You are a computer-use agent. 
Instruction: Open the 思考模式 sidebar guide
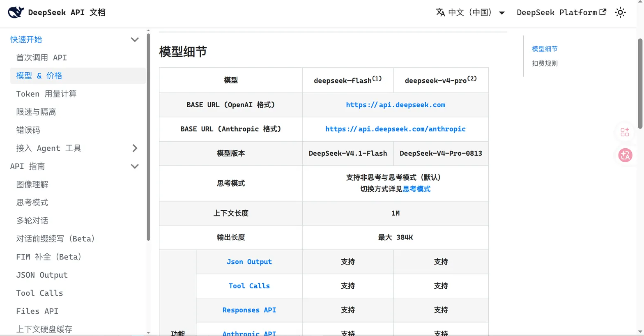pos(32,203)
